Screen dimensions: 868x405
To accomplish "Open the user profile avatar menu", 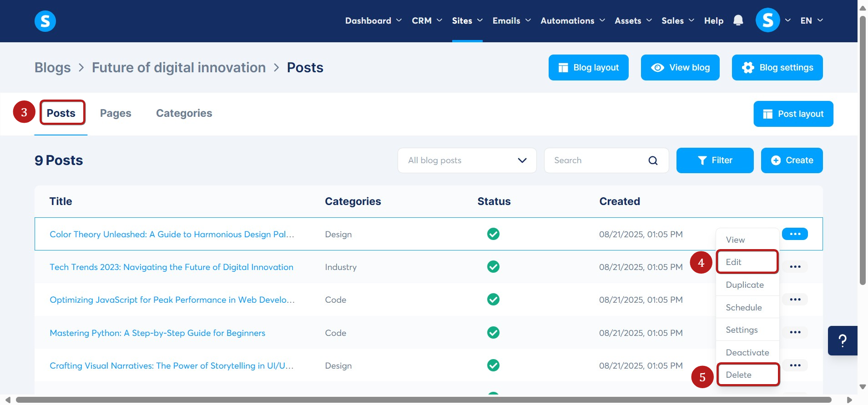I will (x=767, y=20).
